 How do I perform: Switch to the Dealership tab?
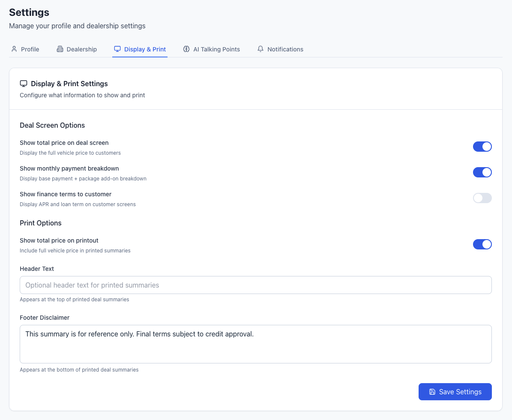click(81, 49)
